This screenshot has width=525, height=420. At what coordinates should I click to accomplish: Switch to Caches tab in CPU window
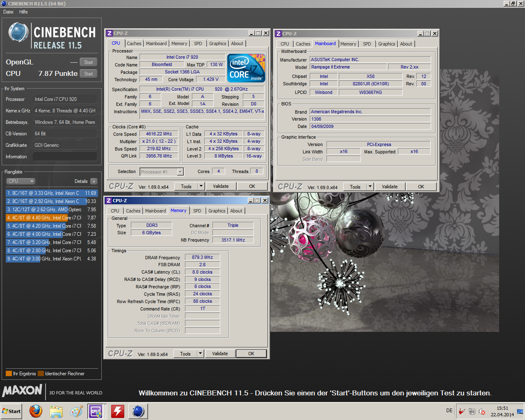[134, 43]
